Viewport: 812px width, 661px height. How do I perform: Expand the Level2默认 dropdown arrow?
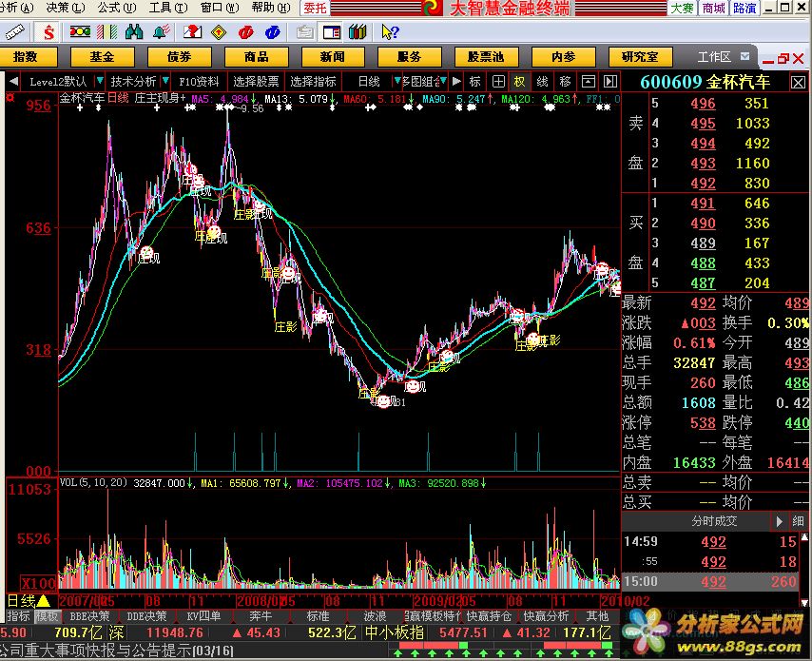pyautogui.click(x=100, y=81)
